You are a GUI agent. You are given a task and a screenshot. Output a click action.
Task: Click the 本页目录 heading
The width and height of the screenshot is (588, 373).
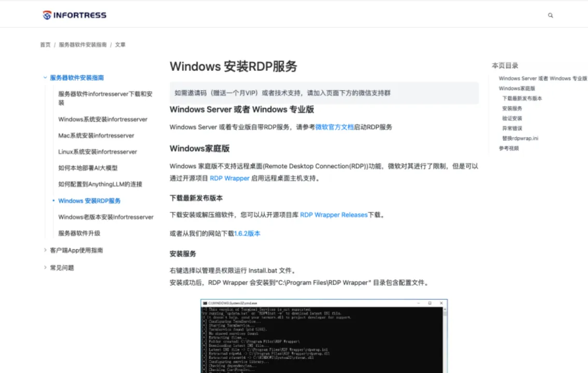505,66
